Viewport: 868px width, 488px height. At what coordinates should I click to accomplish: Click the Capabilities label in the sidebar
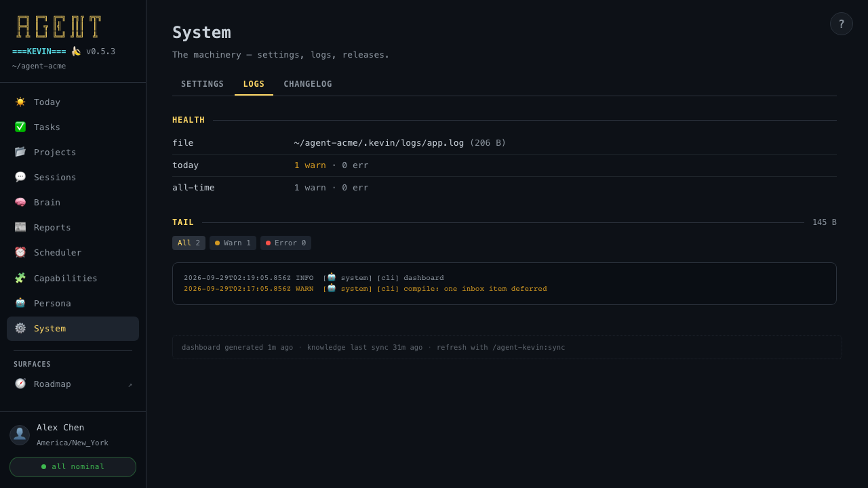tap(66, 278)
